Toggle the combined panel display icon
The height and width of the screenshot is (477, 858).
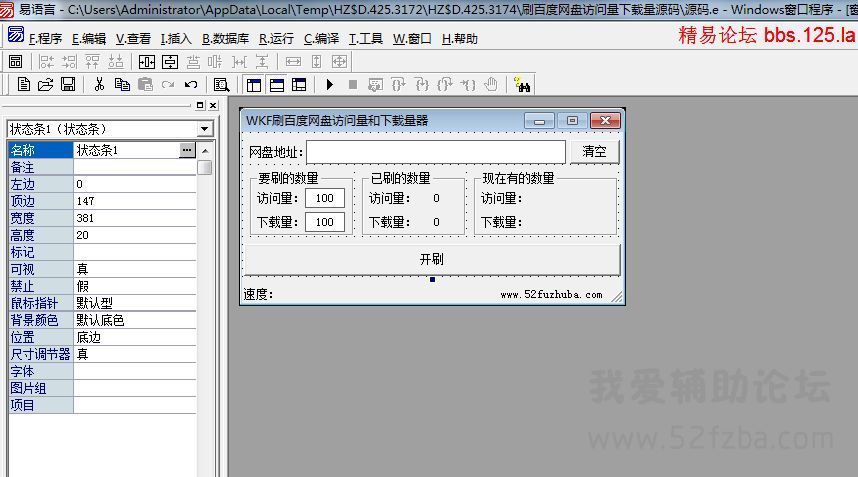click(x=299, y=85)
